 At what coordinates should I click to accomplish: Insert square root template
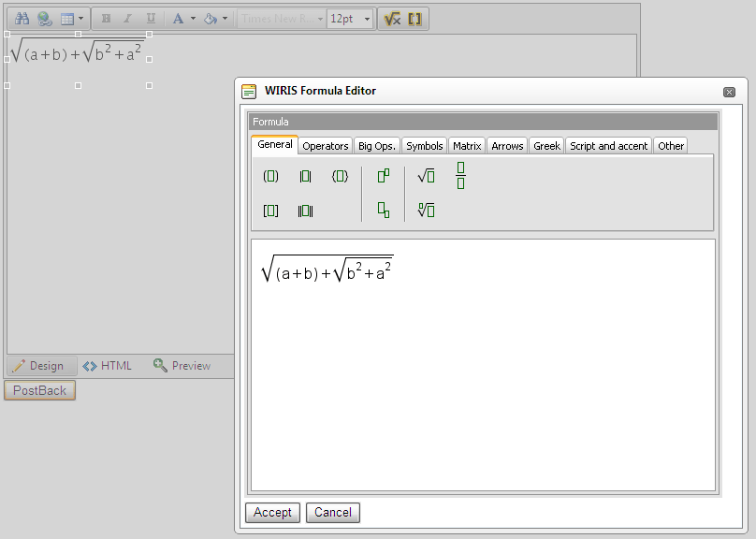[x=427, y=176]
